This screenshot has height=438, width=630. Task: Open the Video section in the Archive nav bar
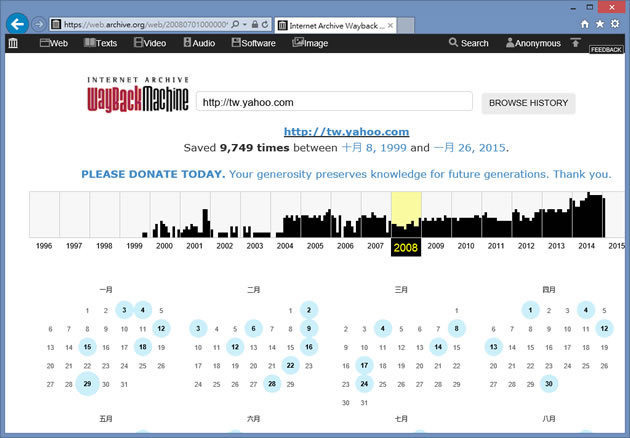[150, 43]
